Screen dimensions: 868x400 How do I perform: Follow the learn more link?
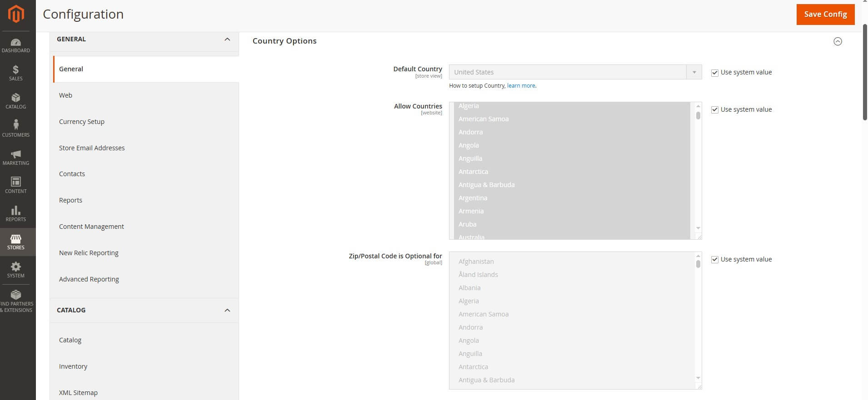tap(521, 86)
